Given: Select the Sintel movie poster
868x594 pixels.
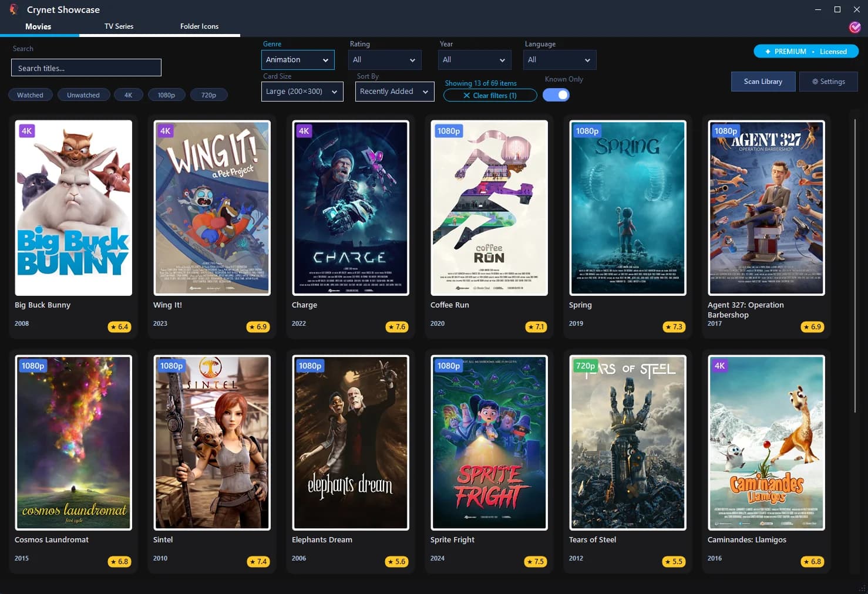Looking at the screenshot, I should (x=212, y=443).
